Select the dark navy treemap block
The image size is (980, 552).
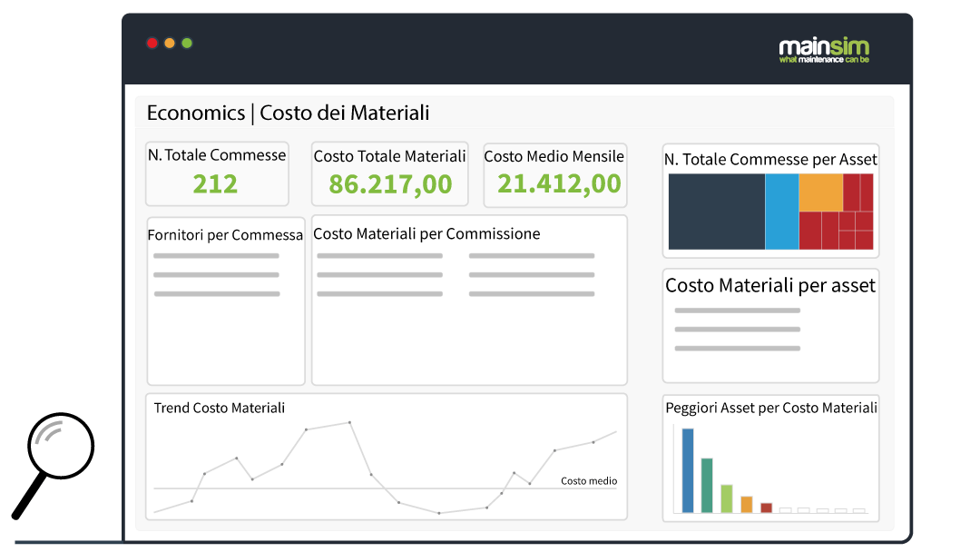tap(716, 212)
